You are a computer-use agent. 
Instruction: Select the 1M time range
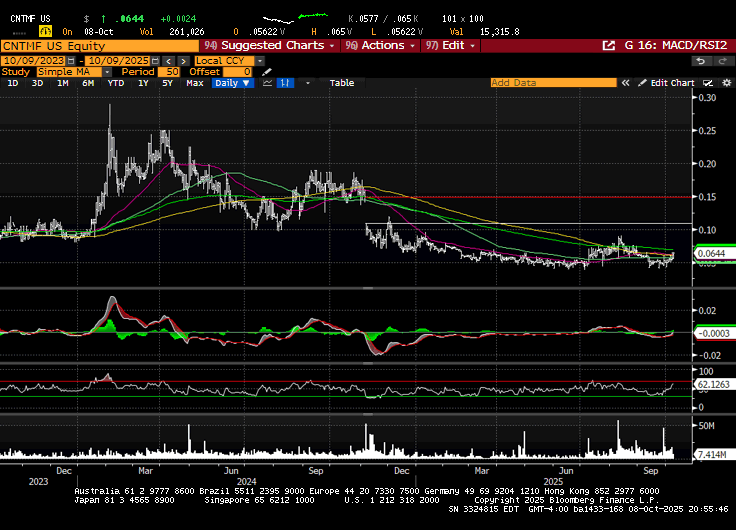(63, 83)
